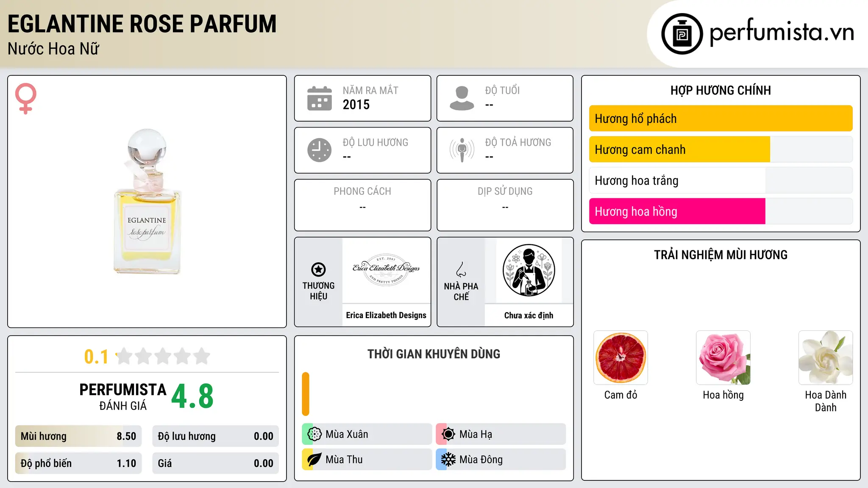
Task: Open the Erica Elizabeth Designs brand logo
Action: pos(386,270)
